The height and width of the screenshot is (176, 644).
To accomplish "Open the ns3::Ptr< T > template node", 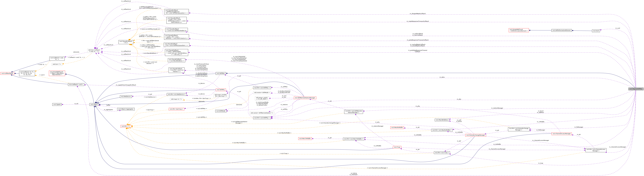I will click(126, 126).
